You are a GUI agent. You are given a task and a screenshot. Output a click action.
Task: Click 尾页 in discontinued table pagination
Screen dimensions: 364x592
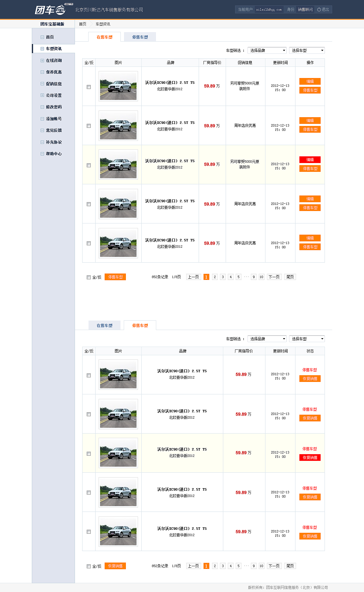point(290,566)
